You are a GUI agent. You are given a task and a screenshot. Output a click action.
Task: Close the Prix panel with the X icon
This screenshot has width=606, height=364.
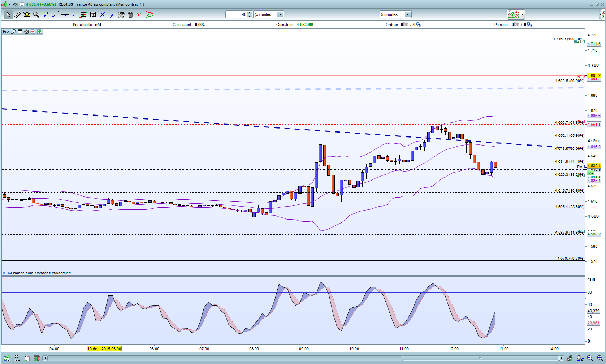[26, 31]
